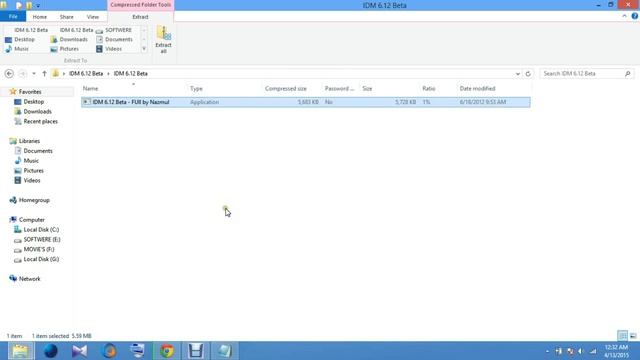Screen dimensions: 640x360
Task: Switch to Large icons view in status bar
Action: [633, 336]
